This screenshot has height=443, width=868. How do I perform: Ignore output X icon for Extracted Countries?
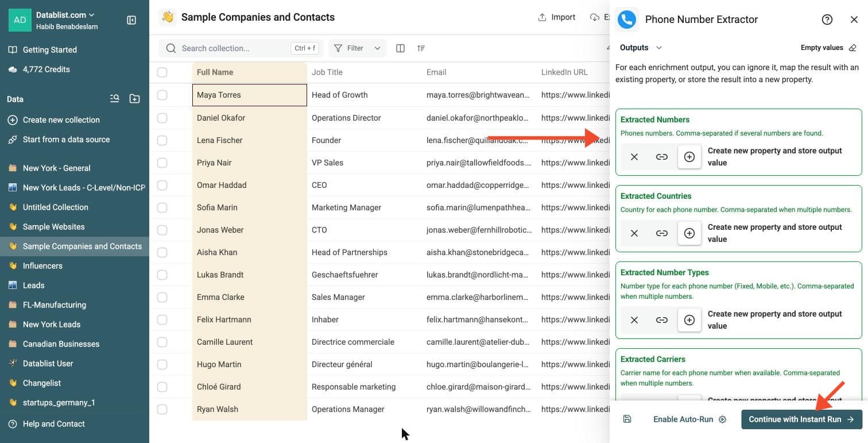coord(634,233)
